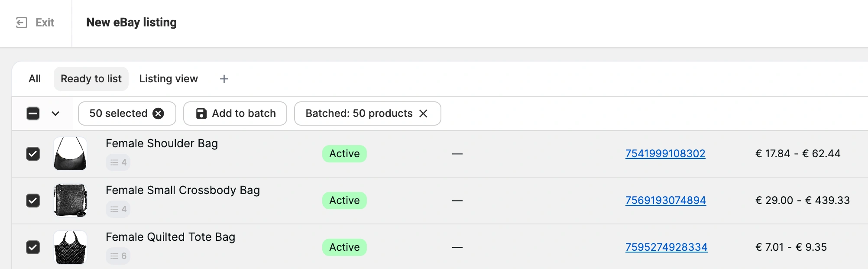Click the Female Shoulder Bag thumbnail
This screenshot has width=868, height=269.
click(x=70, y=154)
